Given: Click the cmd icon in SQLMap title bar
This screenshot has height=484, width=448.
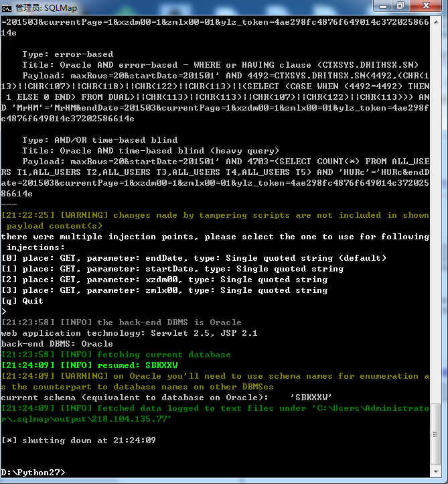Looking at the screenshot, I should click(x=7, y=8).
